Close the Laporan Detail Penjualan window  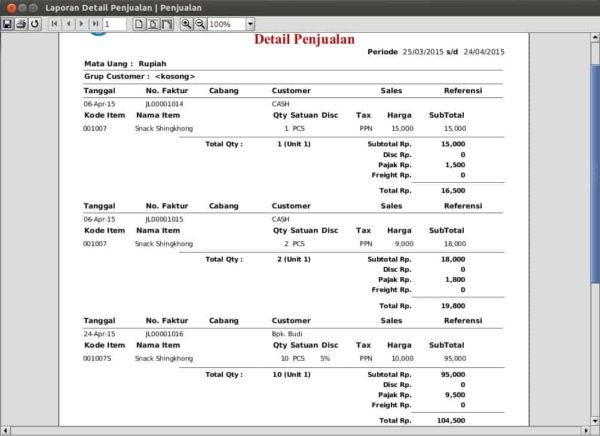(x=10, y=7)
